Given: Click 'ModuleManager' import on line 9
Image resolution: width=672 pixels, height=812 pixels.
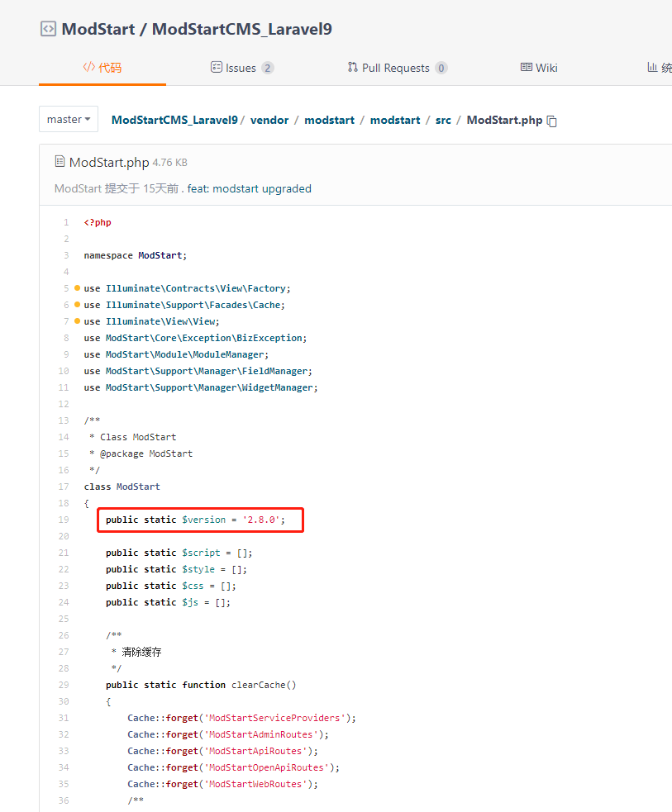Looking at the screenshot, I should coord(228,354).
